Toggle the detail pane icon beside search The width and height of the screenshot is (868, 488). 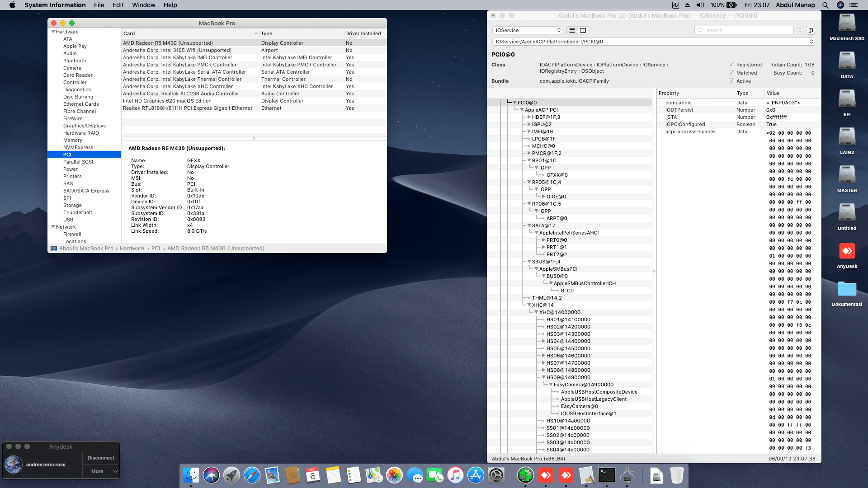811,30
